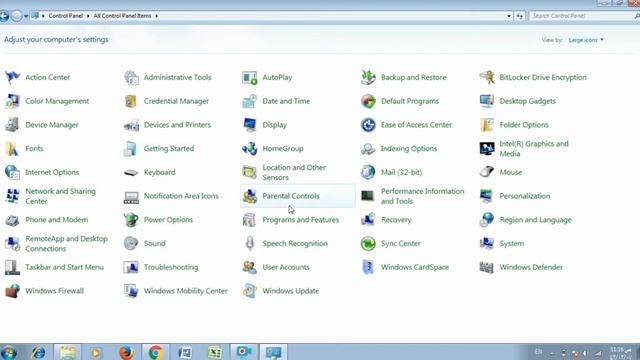640x360 pixels.
Task: Click the Folder Options icon
Action: coord(487,124)
